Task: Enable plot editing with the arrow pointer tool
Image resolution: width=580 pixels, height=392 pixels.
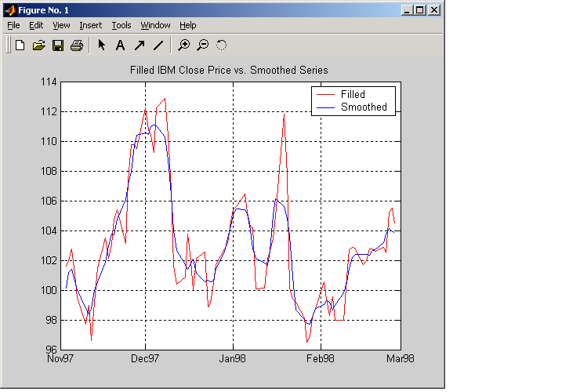Action: tap(102, 45)
